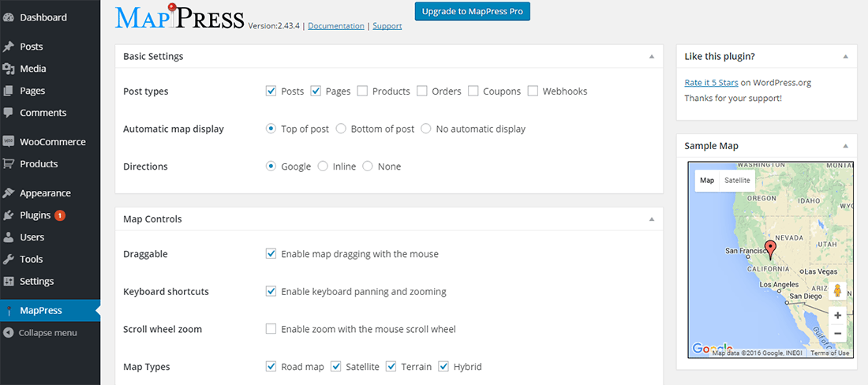Click the Pages icon in sidebar
The height and width of the screenshot is (385, 868).
(9, 91)
